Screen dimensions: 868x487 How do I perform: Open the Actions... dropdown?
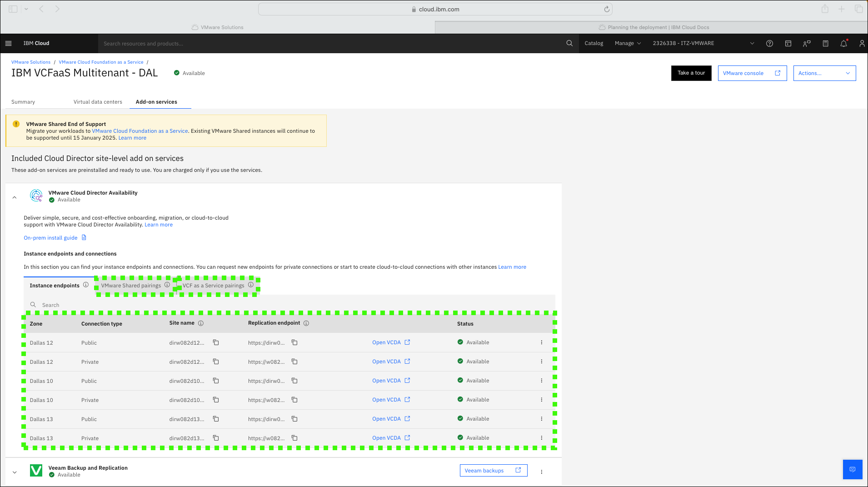pyautogui.click(x=824, y=73)
